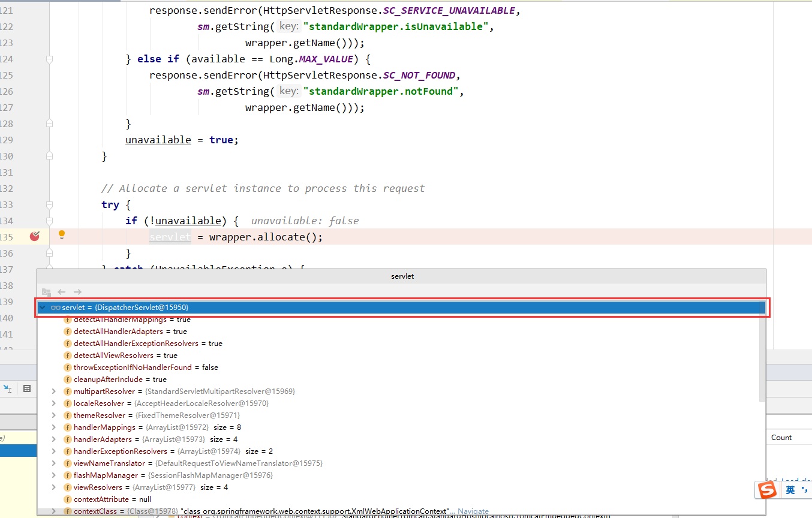Fold the closing brace marker at line 128
Image resolution: width=812 pixels, height=518 pixels.
(50, 124)
